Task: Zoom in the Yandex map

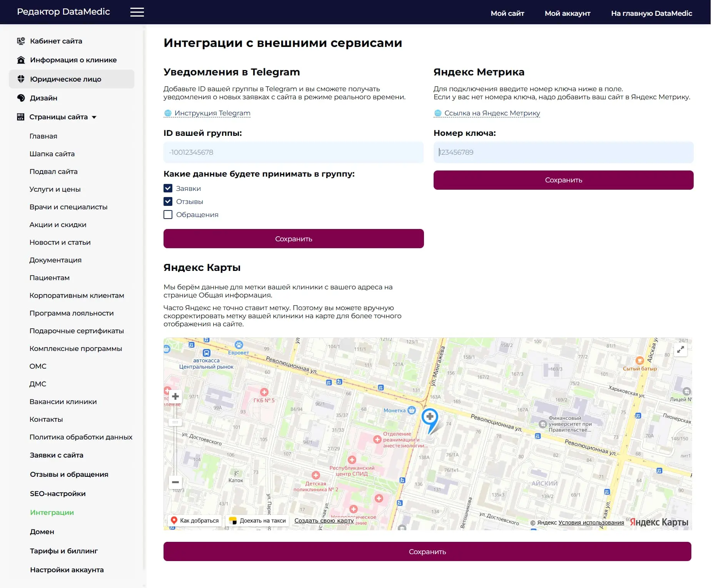Action: point(175,396)
